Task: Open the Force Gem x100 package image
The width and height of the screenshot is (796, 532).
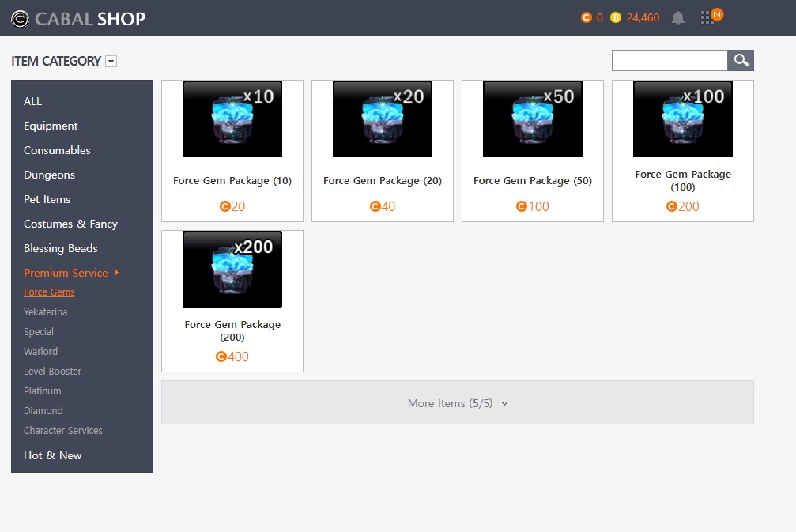Action: 683,119
